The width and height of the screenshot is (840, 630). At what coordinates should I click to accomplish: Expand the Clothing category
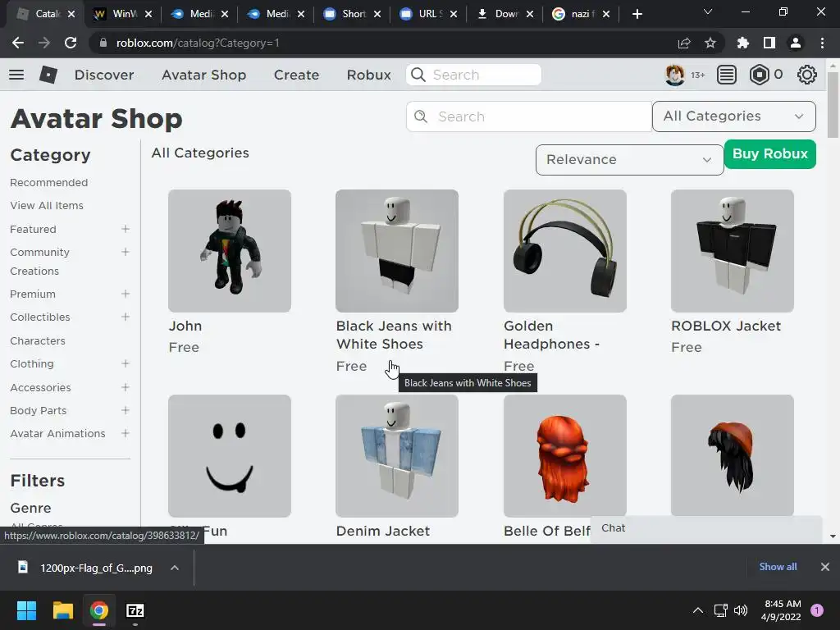(x=126, y=363)
